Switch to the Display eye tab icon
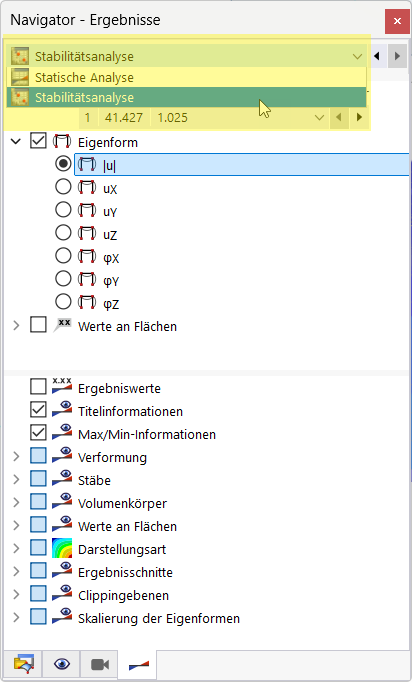 (62, 664)
